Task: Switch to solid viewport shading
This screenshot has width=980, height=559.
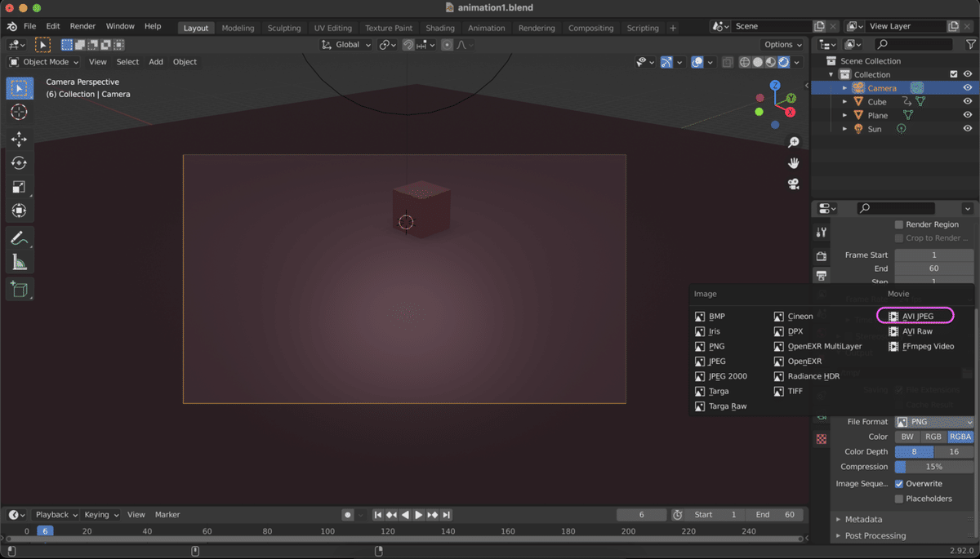Action: click(x=758, y=62)
